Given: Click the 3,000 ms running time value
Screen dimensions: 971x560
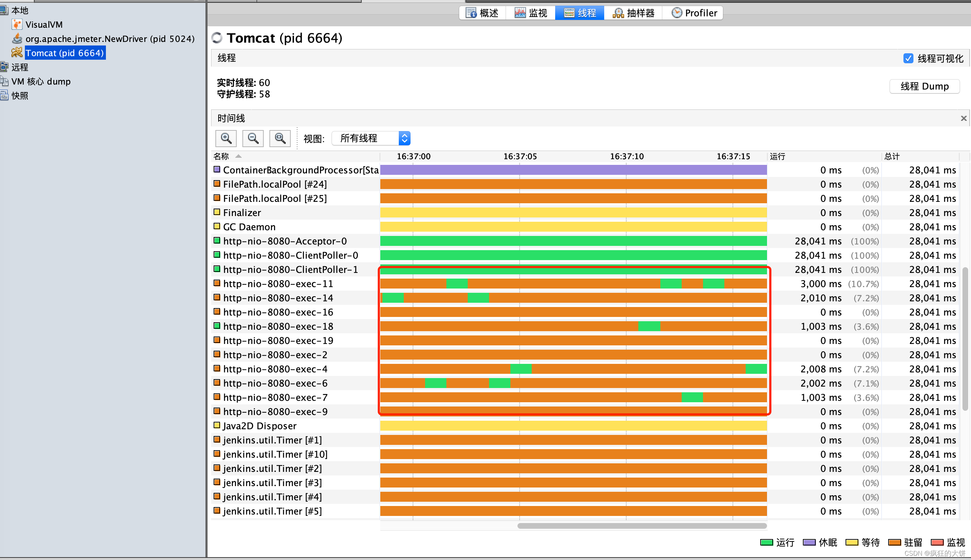Looking at the screenshot, I should (x=821, y=284).
